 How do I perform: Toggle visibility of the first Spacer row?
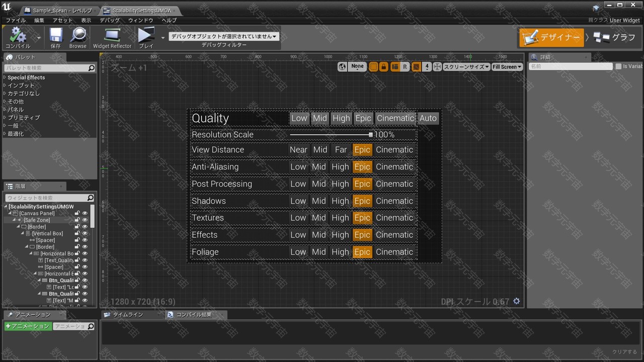tap(85, 240)
